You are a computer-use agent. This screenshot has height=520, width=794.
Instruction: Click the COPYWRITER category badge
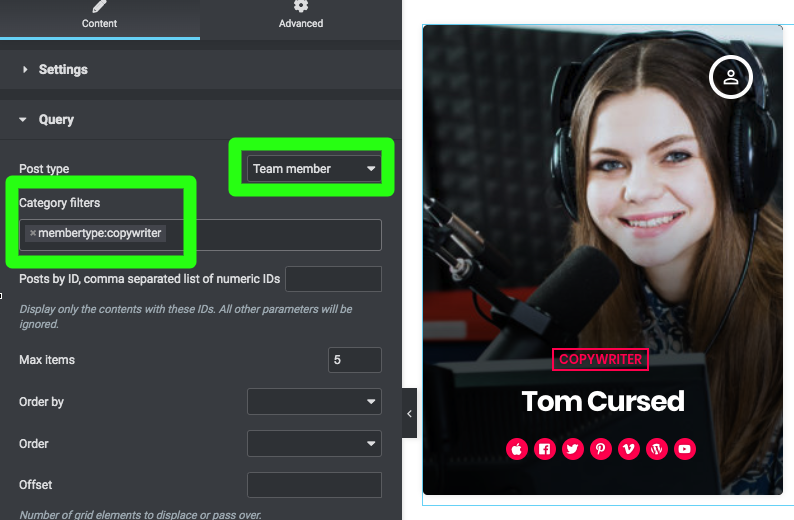[600, 359]
